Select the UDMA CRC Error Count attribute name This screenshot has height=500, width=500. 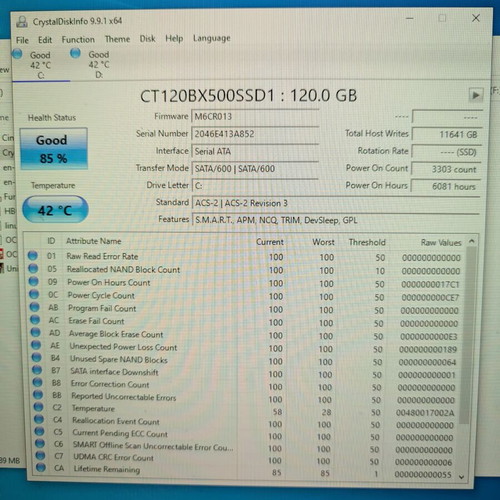pyautogui.click(x=113, y=457)
